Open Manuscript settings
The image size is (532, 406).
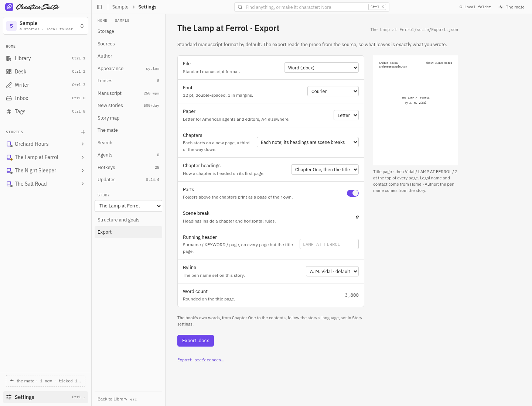[x=128, y=93]
